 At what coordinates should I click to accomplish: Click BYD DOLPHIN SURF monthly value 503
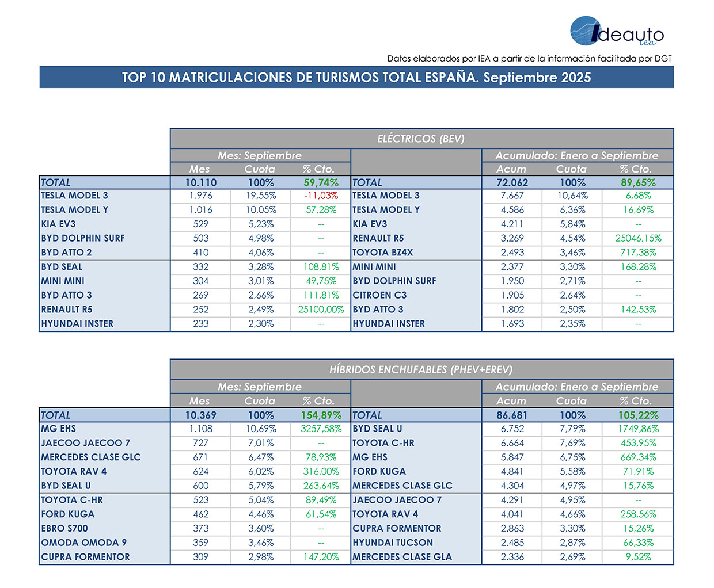(201, 238)
